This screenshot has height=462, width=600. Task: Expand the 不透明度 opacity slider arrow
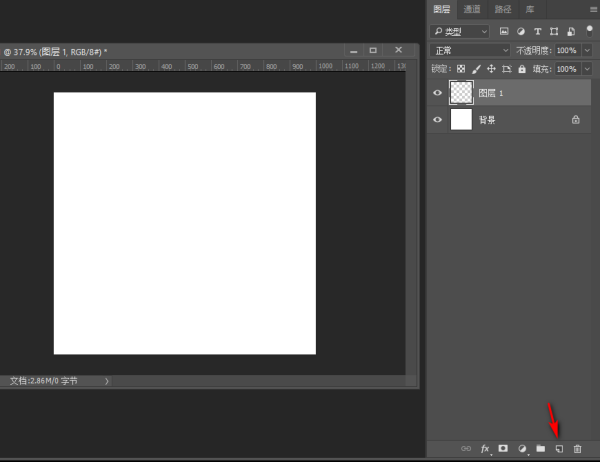(x=587, y=50)
